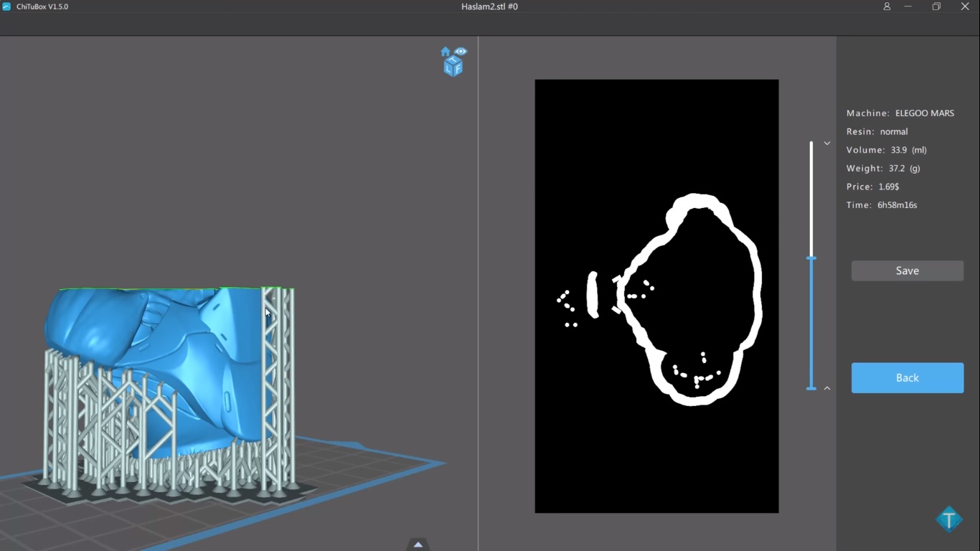Open the user account icon in title bar
This screenshot has height=551, width=980.
(887, 6)
